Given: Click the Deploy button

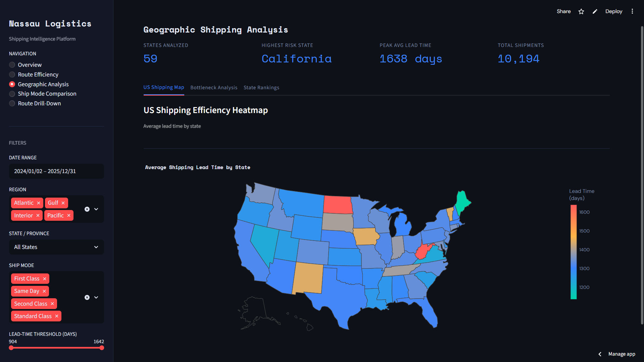Looking at the screenshot, I should pyautogui.click(x=613, y=11).
